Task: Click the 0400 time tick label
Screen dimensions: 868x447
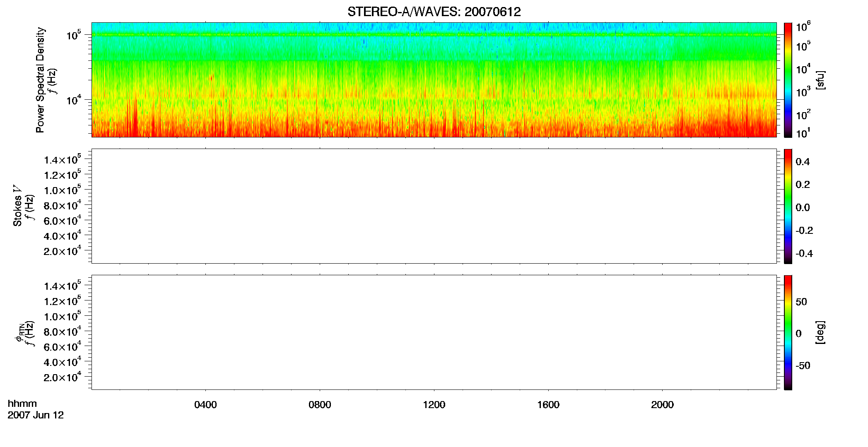Action: pos(205,405)
